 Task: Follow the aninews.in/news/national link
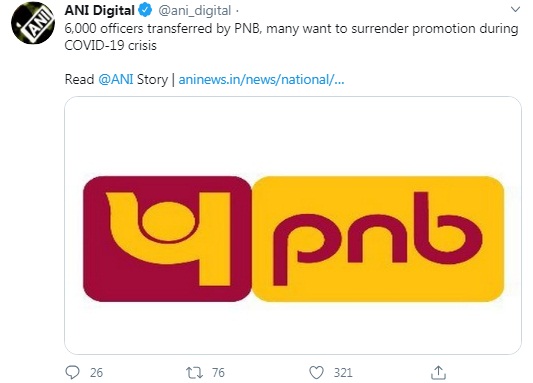[x=261, y=80]
